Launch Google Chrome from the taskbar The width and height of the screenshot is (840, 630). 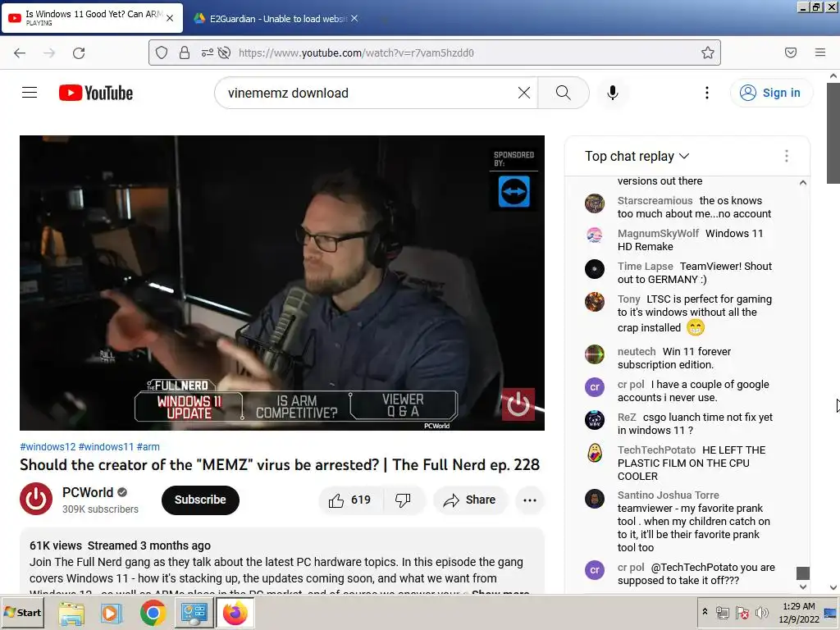point(153,613)
